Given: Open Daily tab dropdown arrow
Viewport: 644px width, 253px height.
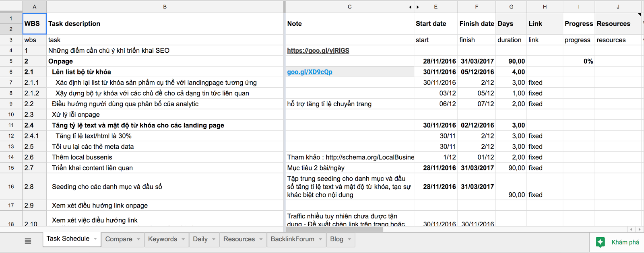Looking at the screenshot, I should tap(214, 239).
